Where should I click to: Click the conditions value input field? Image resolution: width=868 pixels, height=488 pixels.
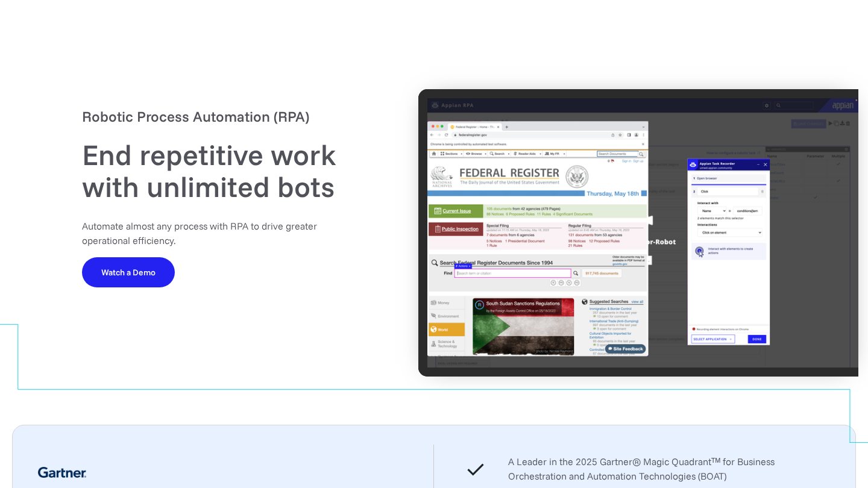pyautogui.click(x=748, y=211)
